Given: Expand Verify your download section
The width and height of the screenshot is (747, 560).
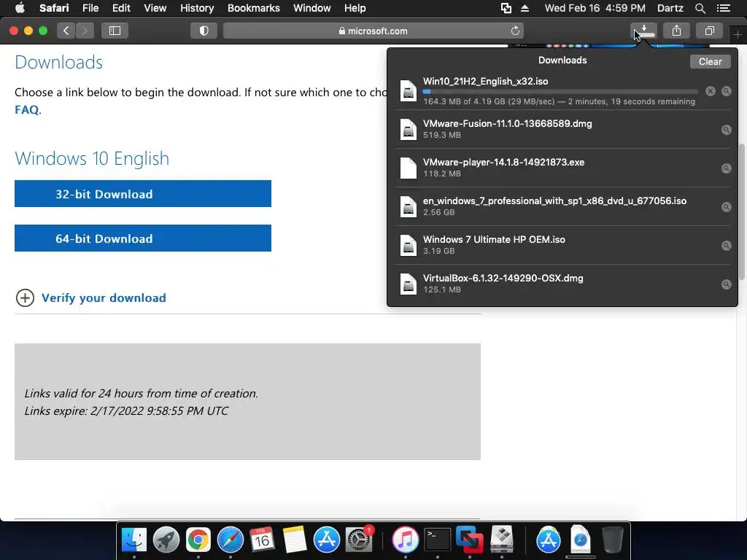Looking at the screenshot, I should 25,298.
